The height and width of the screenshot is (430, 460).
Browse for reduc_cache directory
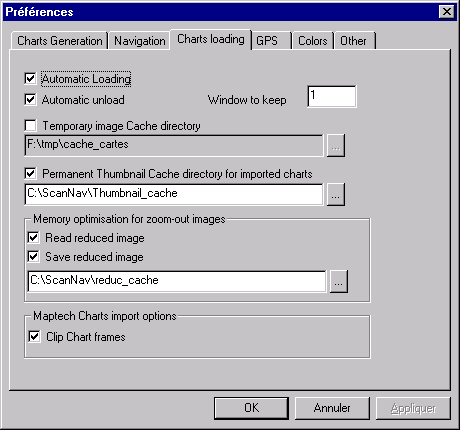[339, 282]
